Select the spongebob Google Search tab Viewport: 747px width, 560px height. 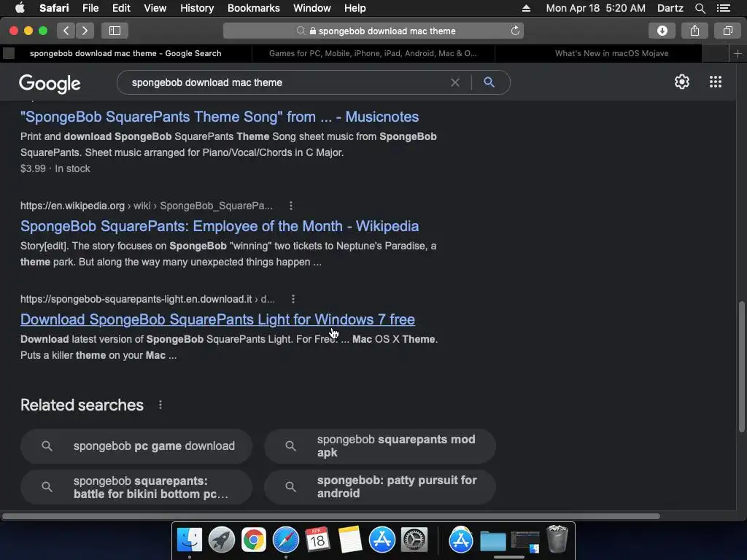[125, 53]
